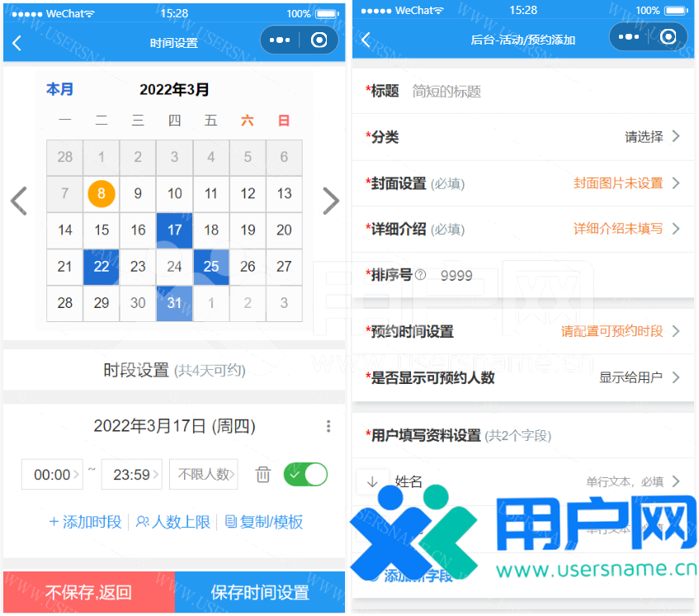Open 预约时间设置 row

click(x=523, y=331)
